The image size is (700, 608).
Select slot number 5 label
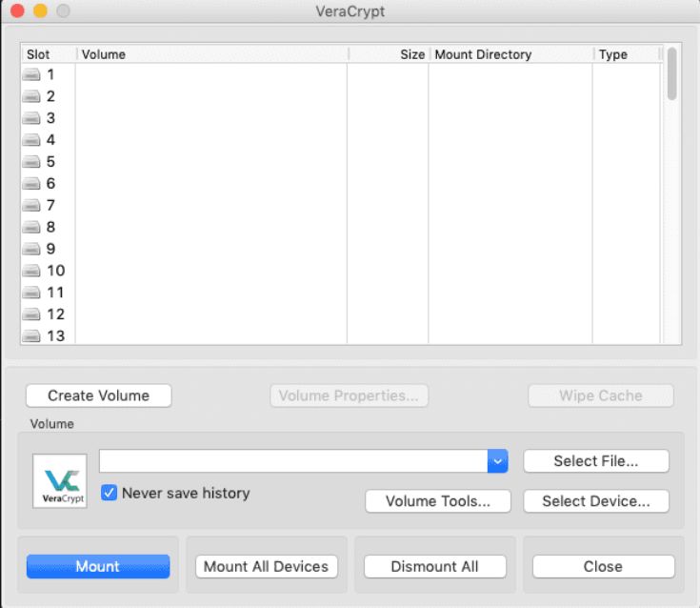pos(50,161)
